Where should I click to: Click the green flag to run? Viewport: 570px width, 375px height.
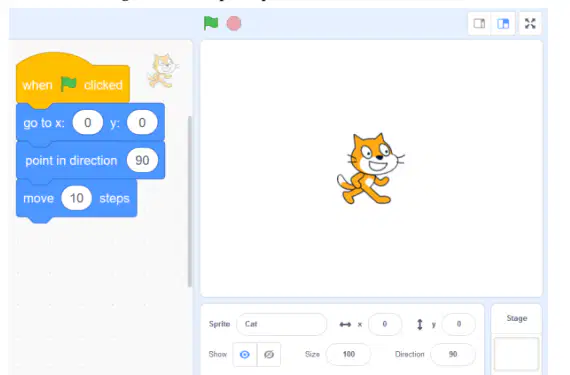pyautogui.click(x=211, y=23)
